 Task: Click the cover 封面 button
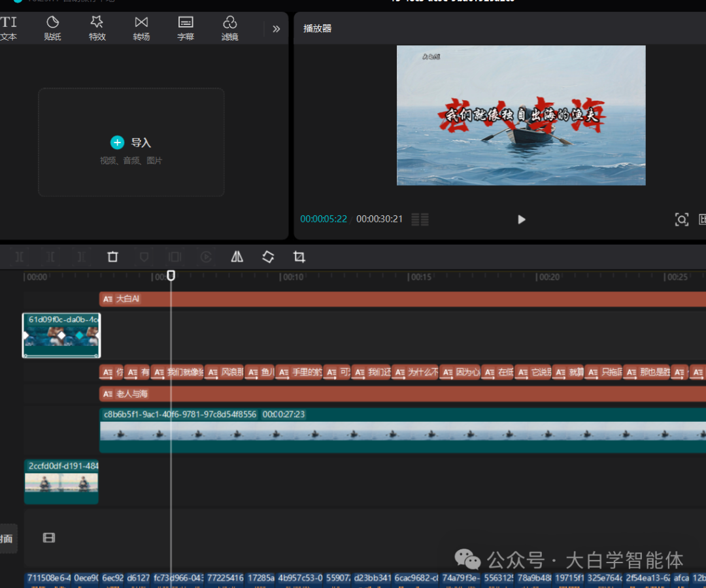(8, 538)
